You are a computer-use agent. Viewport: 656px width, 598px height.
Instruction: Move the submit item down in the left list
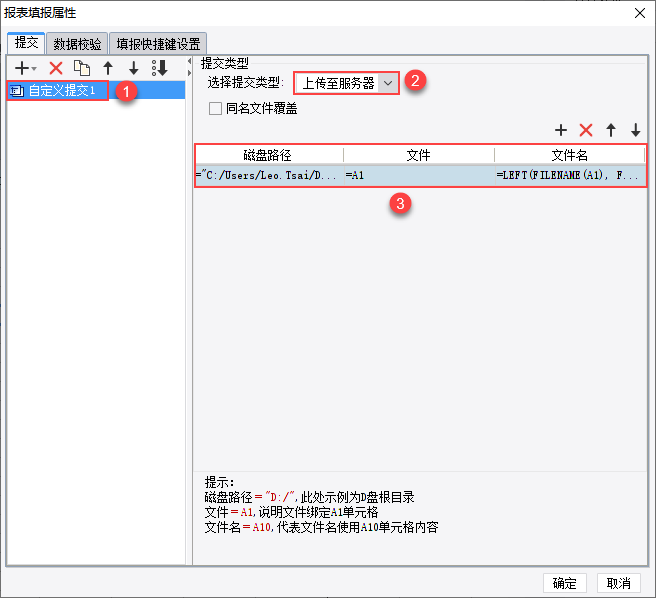tap(133, 68)
